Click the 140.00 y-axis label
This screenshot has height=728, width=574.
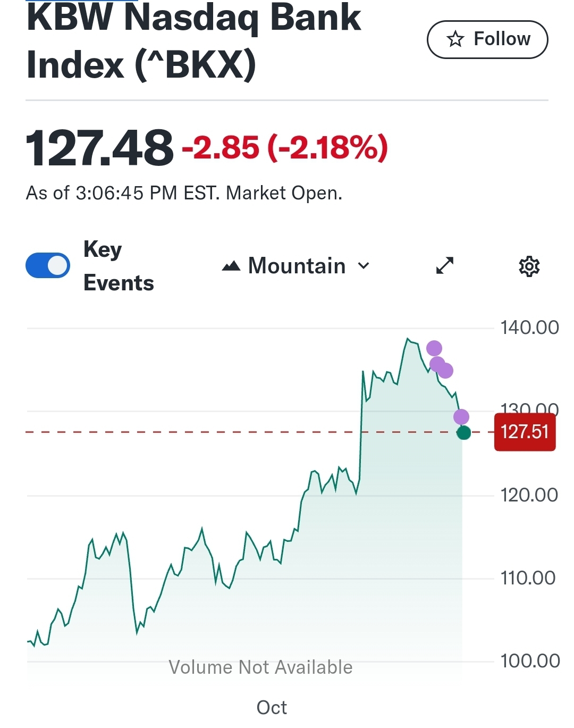coord(529,328)
